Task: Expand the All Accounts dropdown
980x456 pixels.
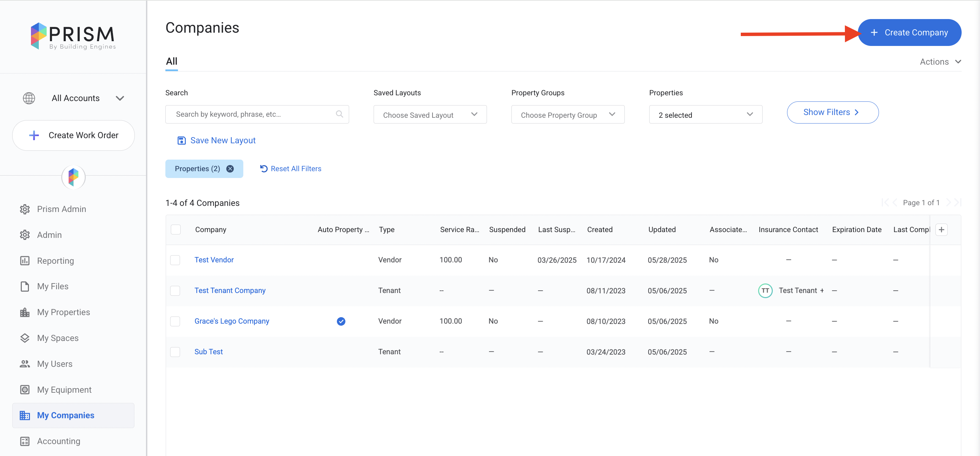Action: (120, 98)
